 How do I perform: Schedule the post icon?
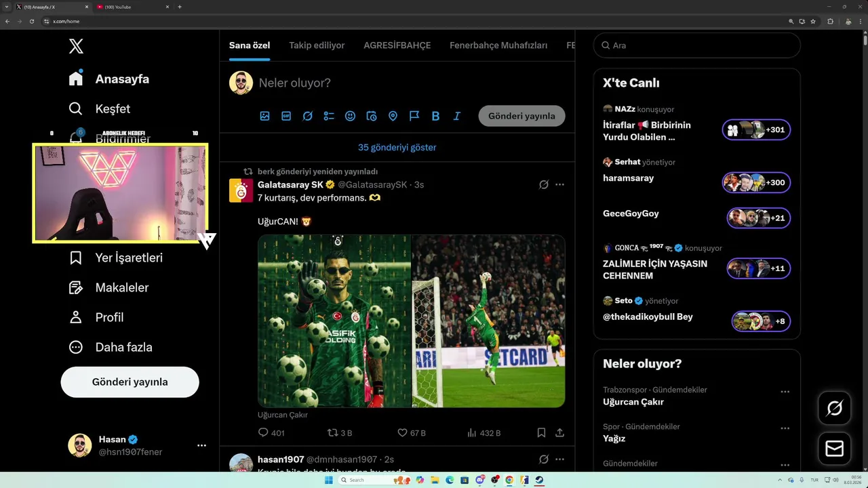click(372, 116)
